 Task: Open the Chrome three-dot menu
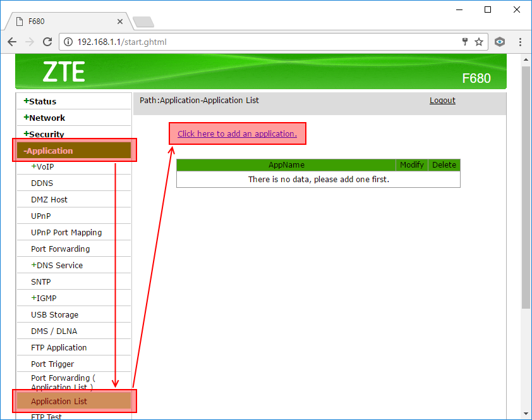tap(520, 42)
